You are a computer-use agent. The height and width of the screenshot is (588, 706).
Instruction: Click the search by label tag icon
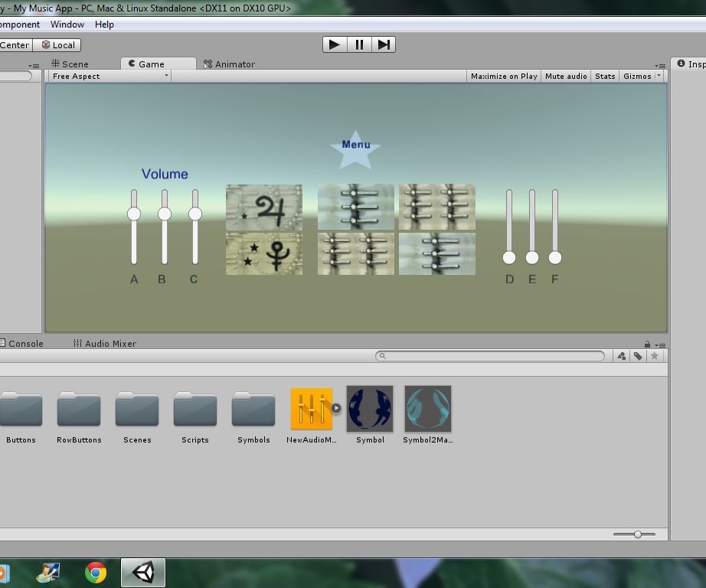tap(638, 356)
